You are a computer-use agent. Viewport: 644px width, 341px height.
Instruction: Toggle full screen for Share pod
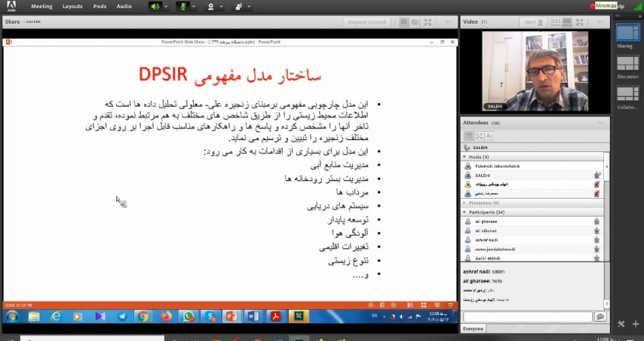pos(428,22)
